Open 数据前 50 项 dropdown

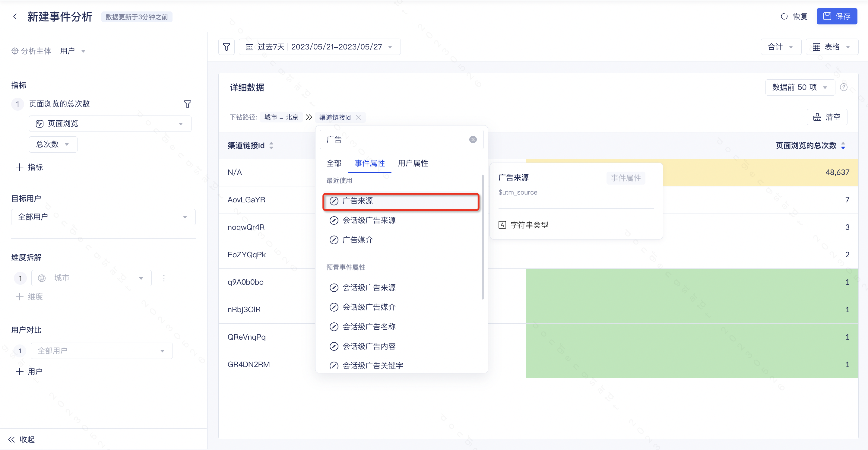coord(800,87)
